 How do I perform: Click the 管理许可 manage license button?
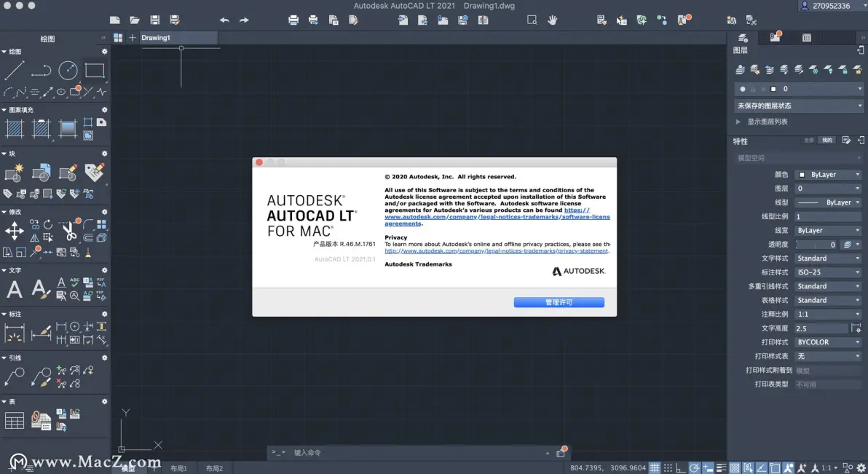click(x=559, y=302)
